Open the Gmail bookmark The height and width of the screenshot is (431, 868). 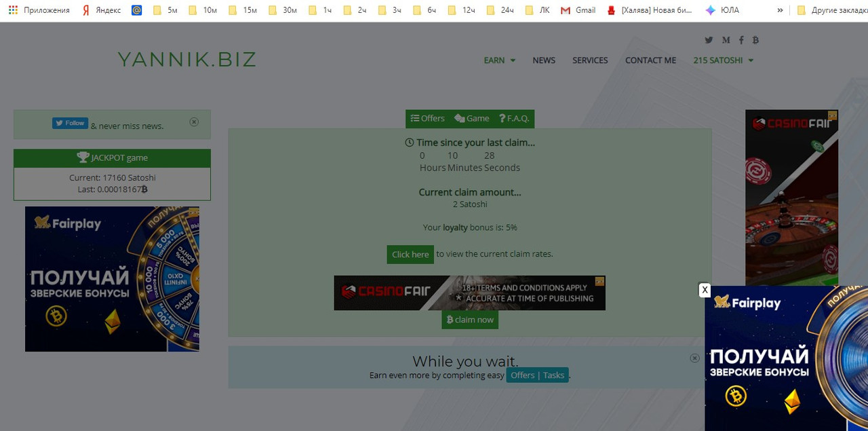coord(578,10)
